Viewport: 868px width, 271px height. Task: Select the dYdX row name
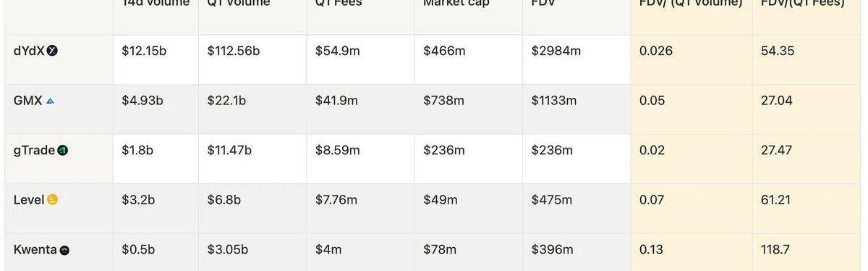pyautogui.click(x=30, y=51)
